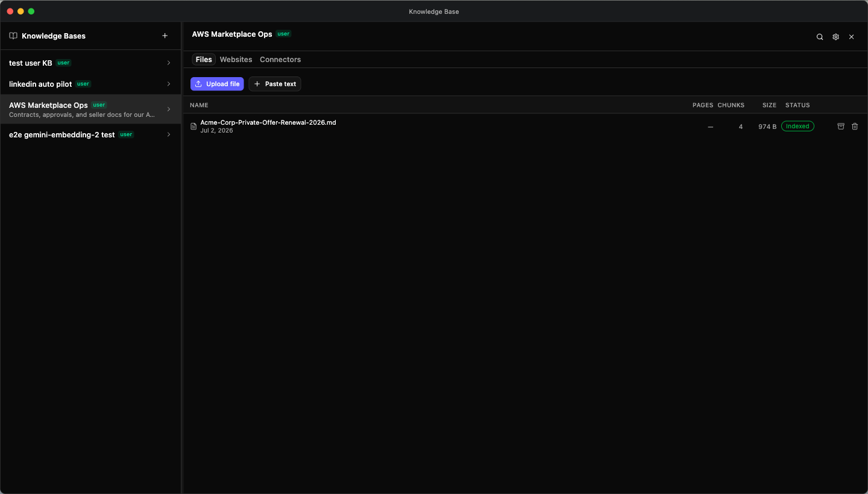Screen dimensions: 868x494
Task: Click the user badge beside test user KB
Action: [x=63, y=63]
